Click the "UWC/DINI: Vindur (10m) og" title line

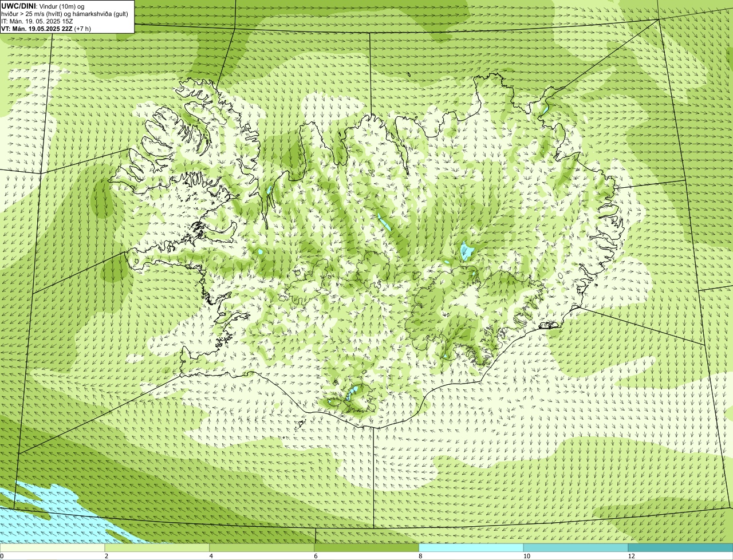point(43,6)
